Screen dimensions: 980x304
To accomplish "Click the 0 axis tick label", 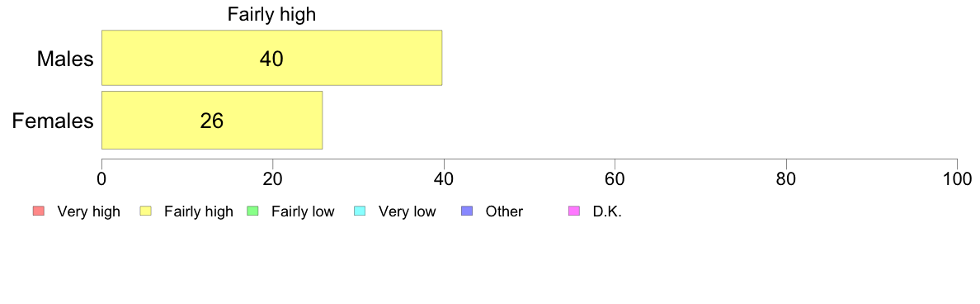I will [101, 179].
